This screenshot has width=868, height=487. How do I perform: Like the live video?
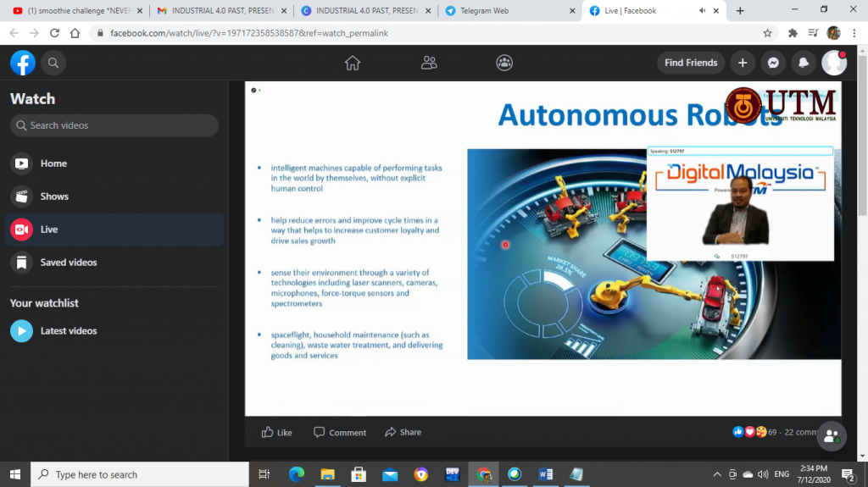(x=276, y=432)
